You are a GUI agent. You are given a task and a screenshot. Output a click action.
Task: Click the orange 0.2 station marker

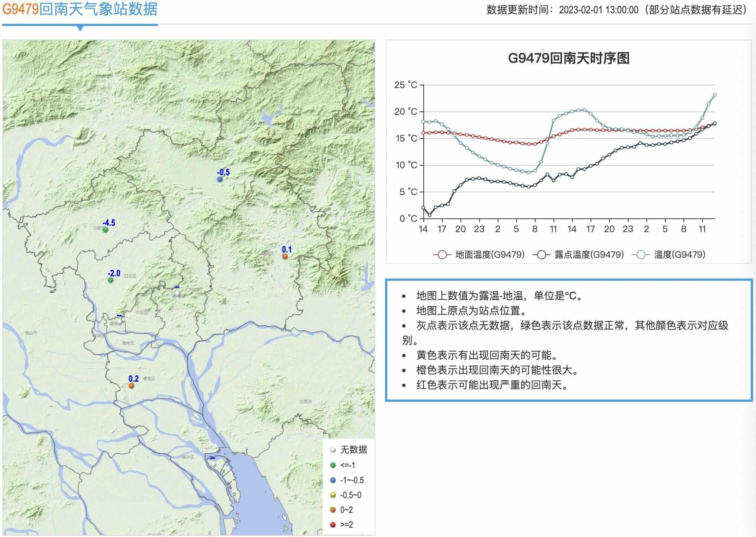pos(131,386)
